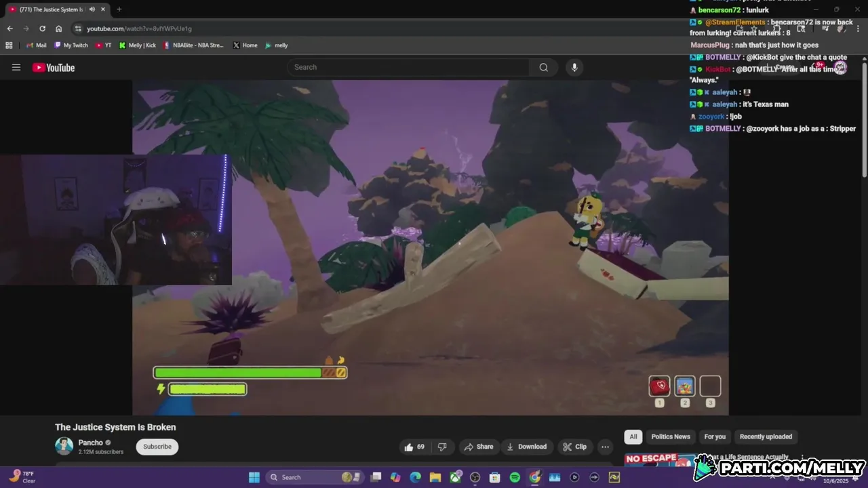Open Spotify from the taskbar
The width and height of the screenshot is (868, 488).
pyautogui.click(x=515, y=477)
